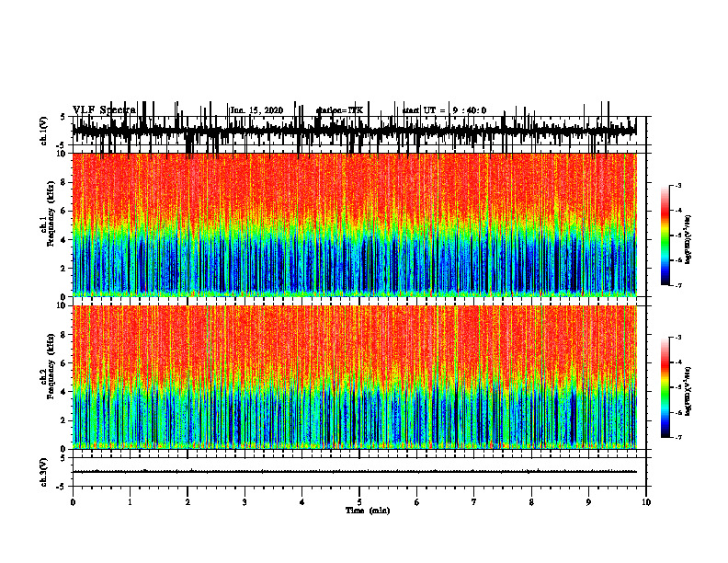The image size is (728, 563).
Task: Click time axis tick label '9'
Action: coord(588,502)
